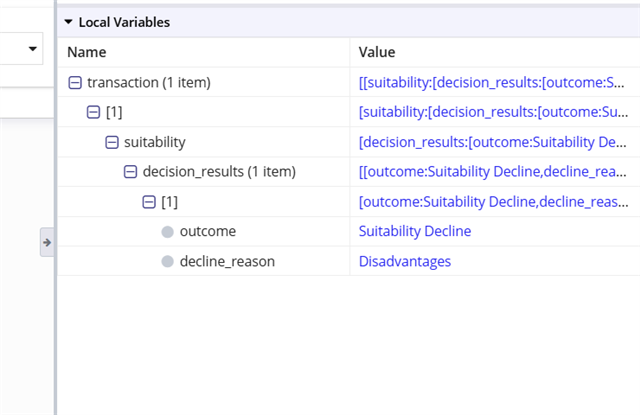Click the gray bullet beside decline_reason

point(167,262)
